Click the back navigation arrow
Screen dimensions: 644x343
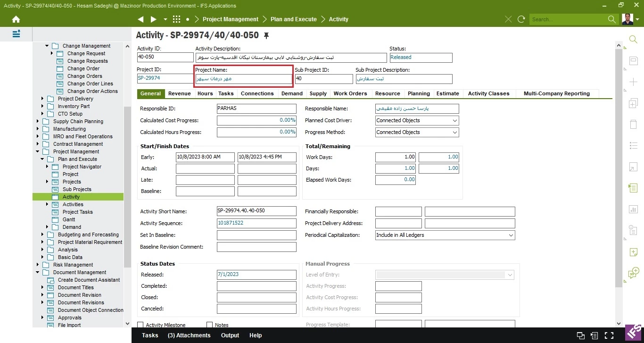tap(140, 19)
